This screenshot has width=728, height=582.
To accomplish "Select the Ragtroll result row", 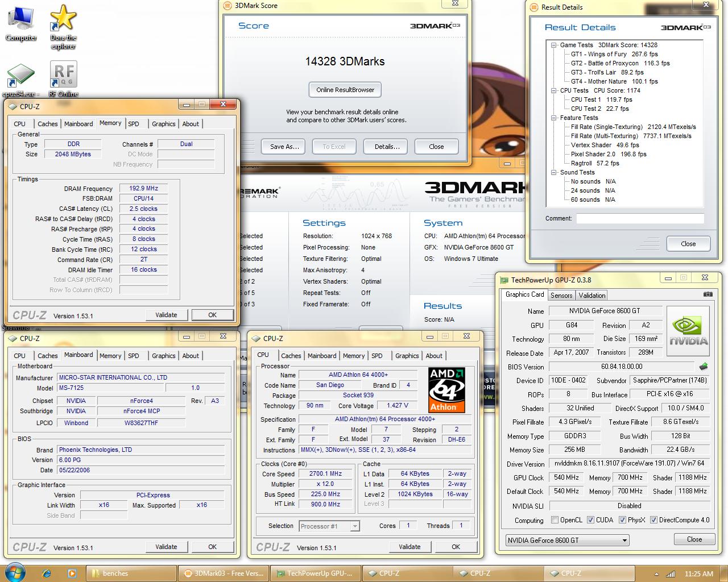I will coord(595,163).
